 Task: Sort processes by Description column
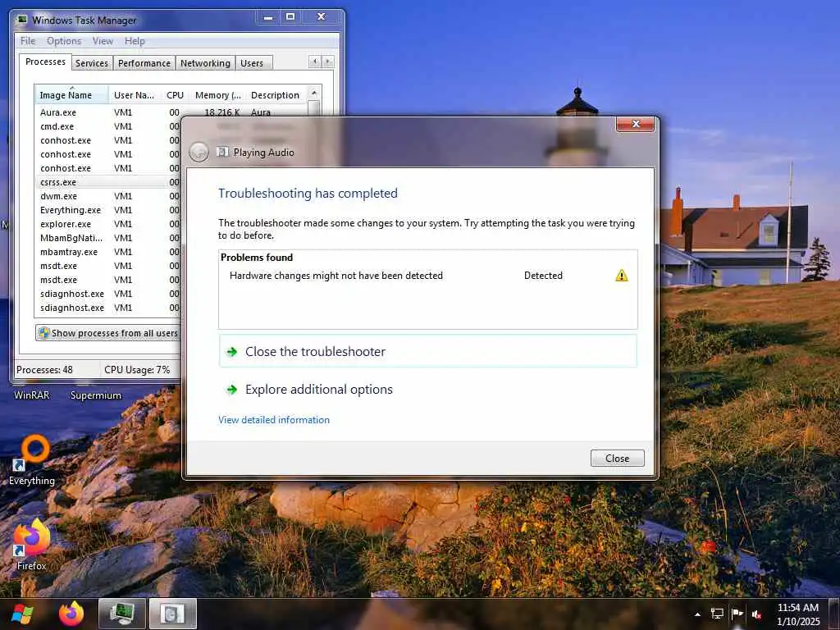(x=276, y=95)
